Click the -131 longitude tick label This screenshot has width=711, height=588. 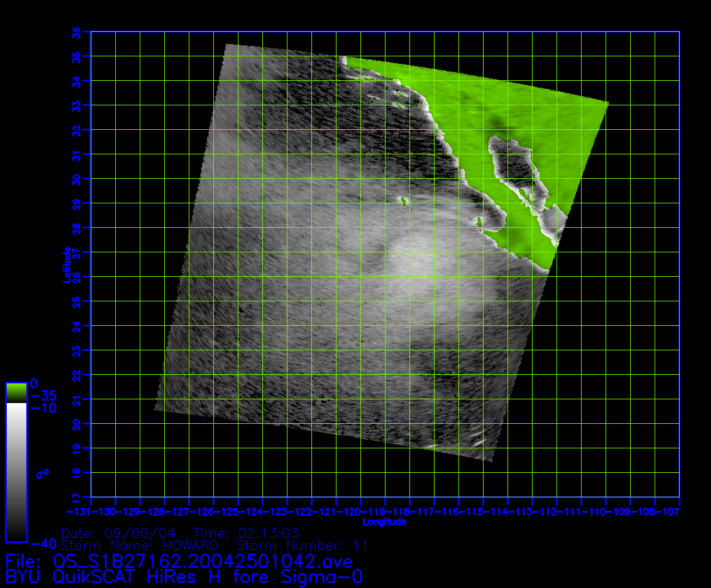pos(79,511)
